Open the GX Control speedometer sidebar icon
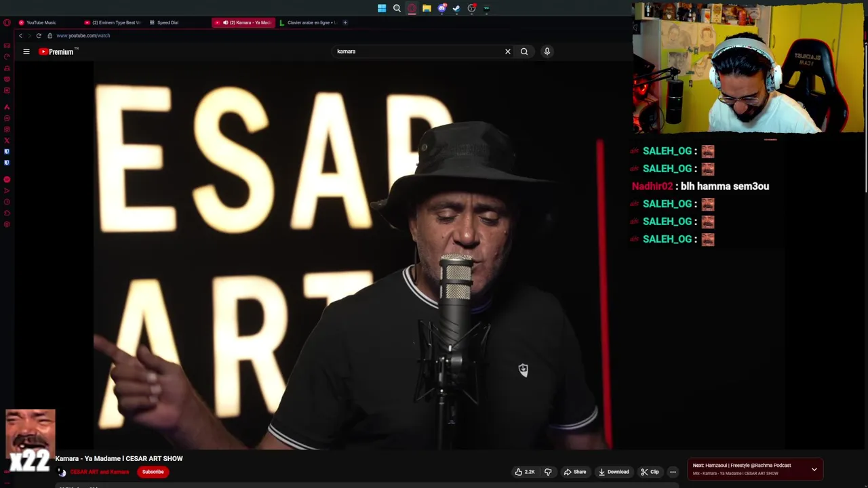This screenshot has width=868, height=488. (7, 57)
